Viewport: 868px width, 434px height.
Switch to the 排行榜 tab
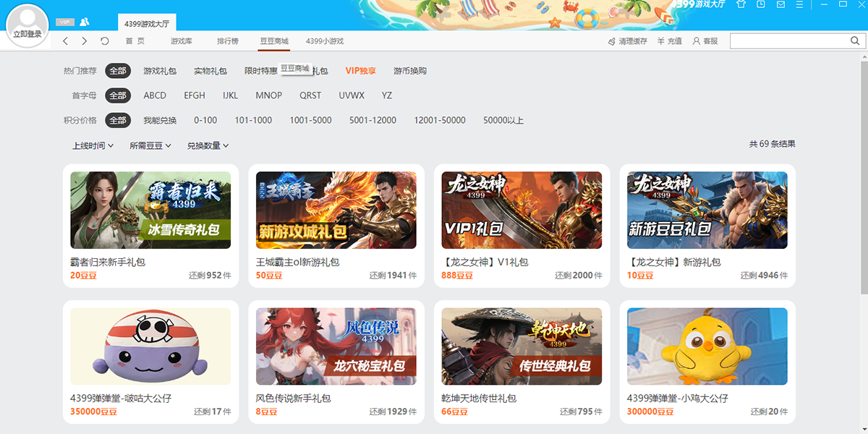coord(228,41)
